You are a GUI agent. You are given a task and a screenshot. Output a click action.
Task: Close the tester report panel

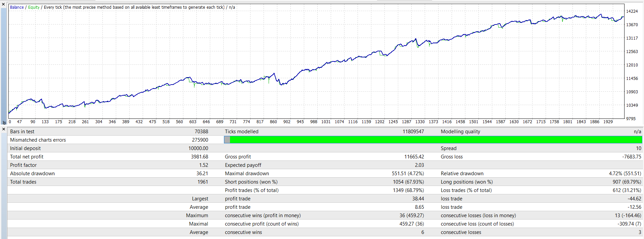click(x=3, y=129)
